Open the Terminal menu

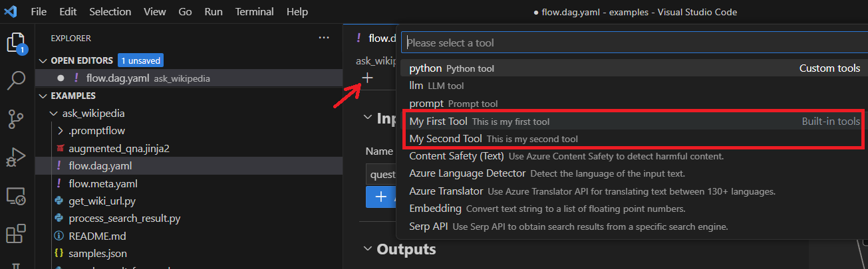point(254,12)
